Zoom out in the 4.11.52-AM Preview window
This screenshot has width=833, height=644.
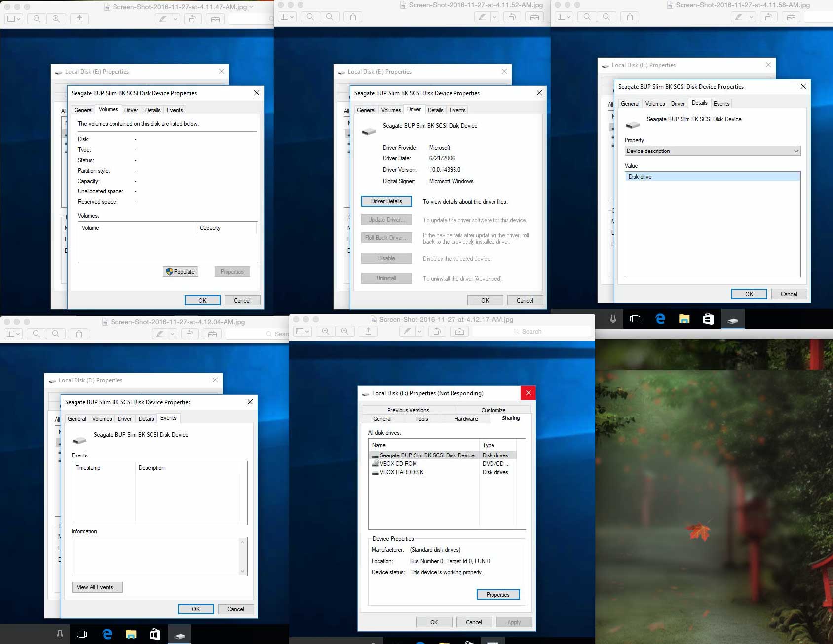coord(310,17)
